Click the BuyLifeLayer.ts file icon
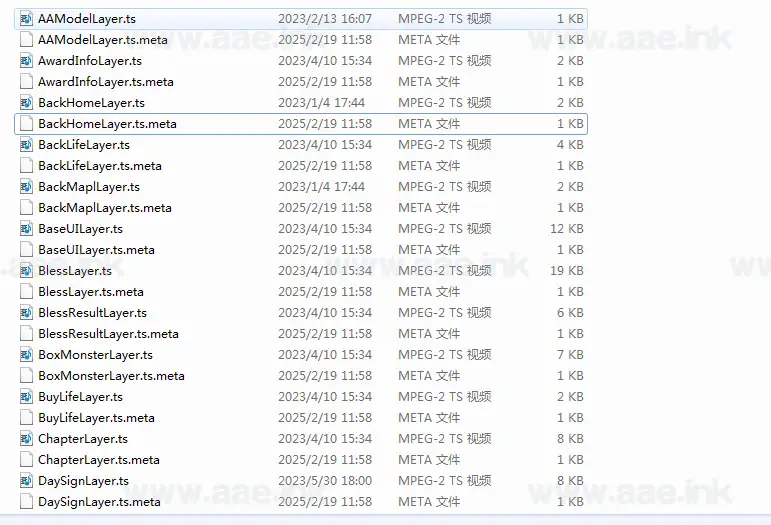771x525 pixels. [26, 397]
